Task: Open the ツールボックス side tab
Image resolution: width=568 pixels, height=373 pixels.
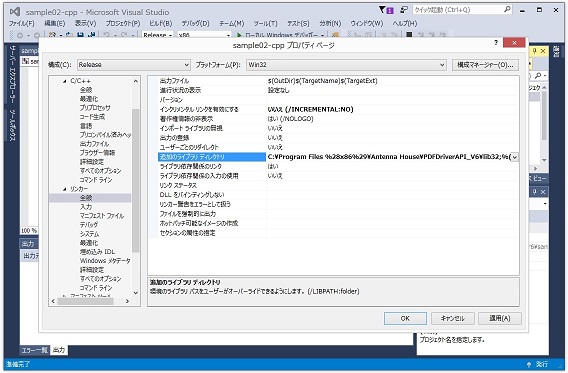Action: (x=12, y=125)
